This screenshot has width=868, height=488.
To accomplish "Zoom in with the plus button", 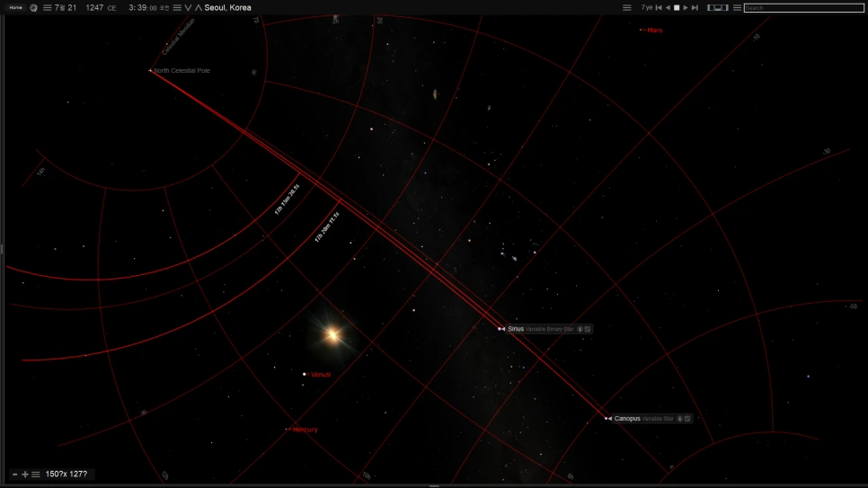I will coord(25,475).
